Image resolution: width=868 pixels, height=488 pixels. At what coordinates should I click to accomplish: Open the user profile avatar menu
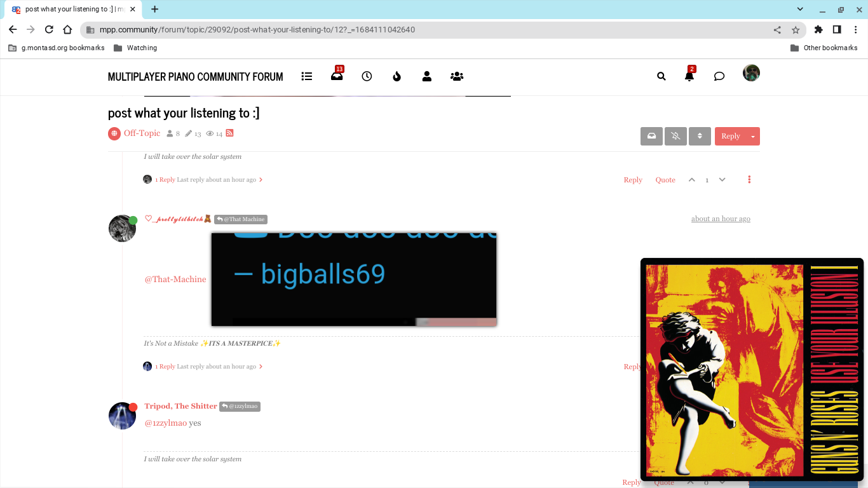[x=751, y=73]
